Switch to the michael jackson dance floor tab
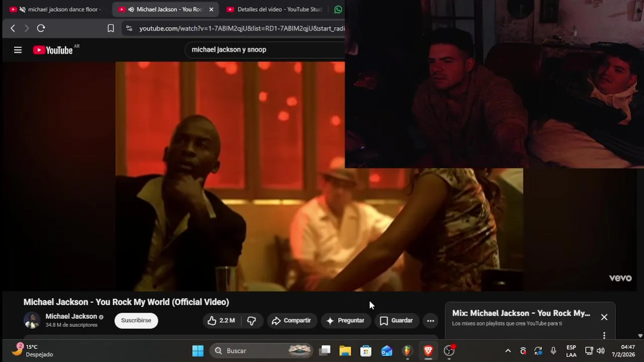Viewport: 644px width, 362px height. (56, 10)
